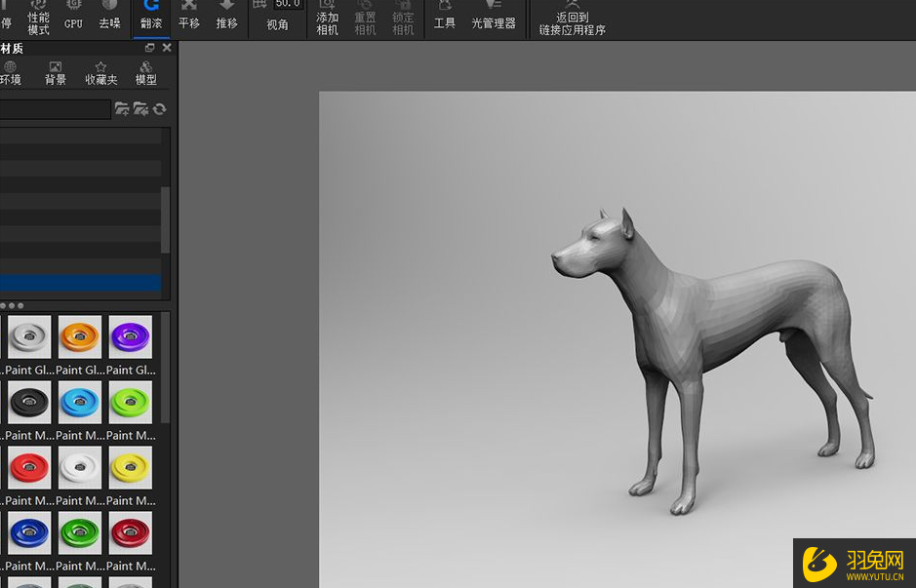
Task: Open the 光管理器 (Light Manager)
Action: 494,17
